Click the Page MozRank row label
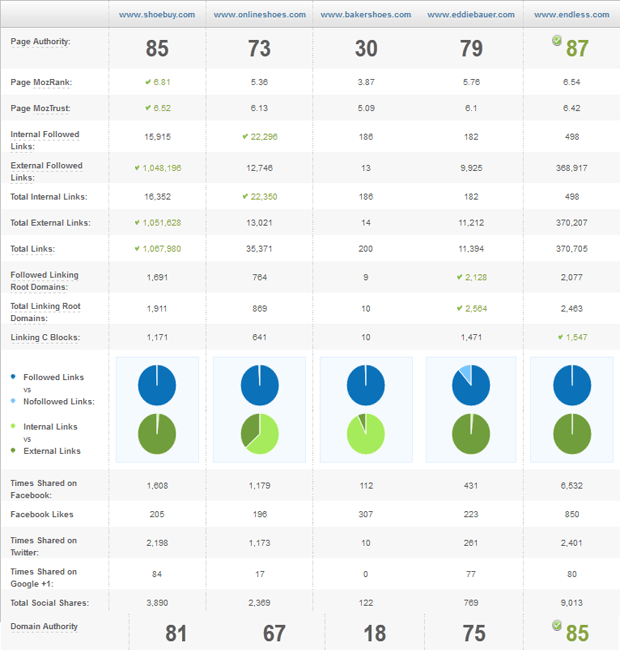 (41, 82)
